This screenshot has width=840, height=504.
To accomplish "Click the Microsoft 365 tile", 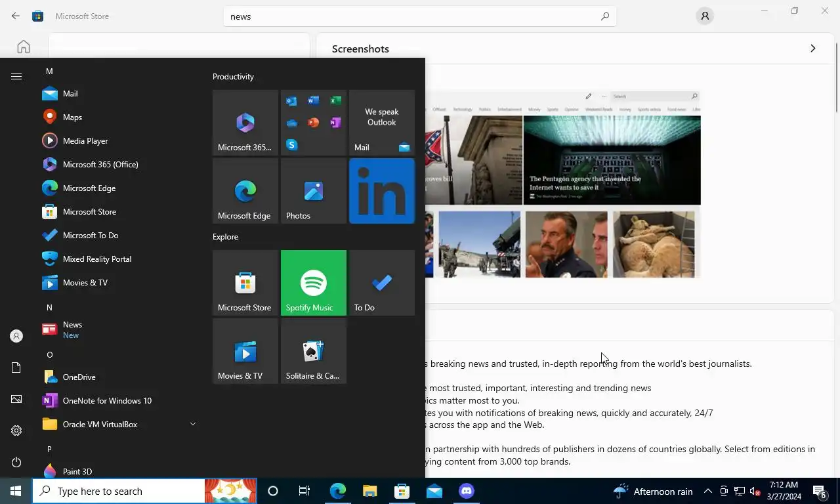I will pyautogui.click(x=245, y=123).
